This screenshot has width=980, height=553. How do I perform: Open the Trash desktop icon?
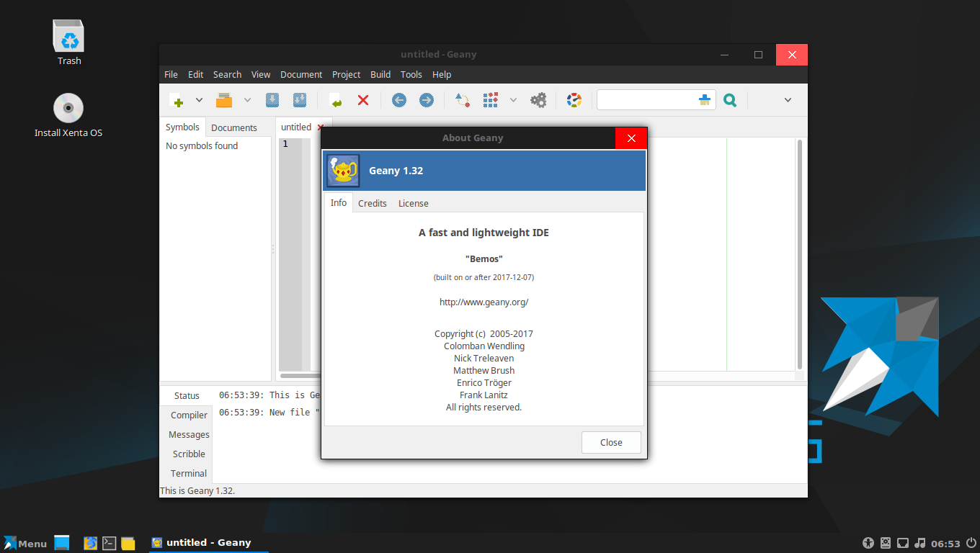[68, 42]
